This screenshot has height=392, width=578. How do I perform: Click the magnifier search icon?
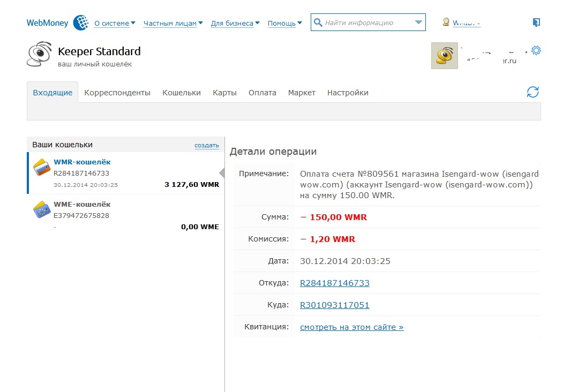coord(318,22)
